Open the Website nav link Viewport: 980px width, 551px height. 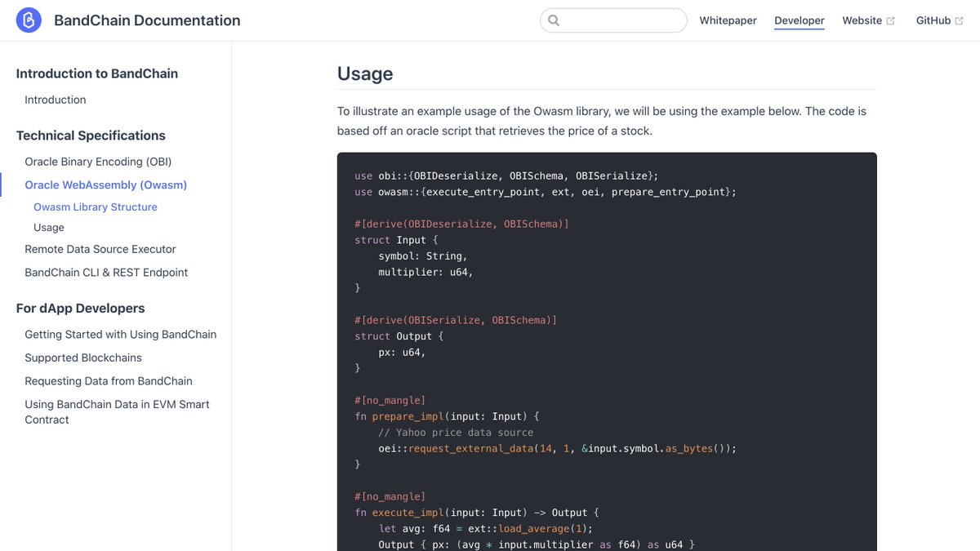tap(862, 20)
